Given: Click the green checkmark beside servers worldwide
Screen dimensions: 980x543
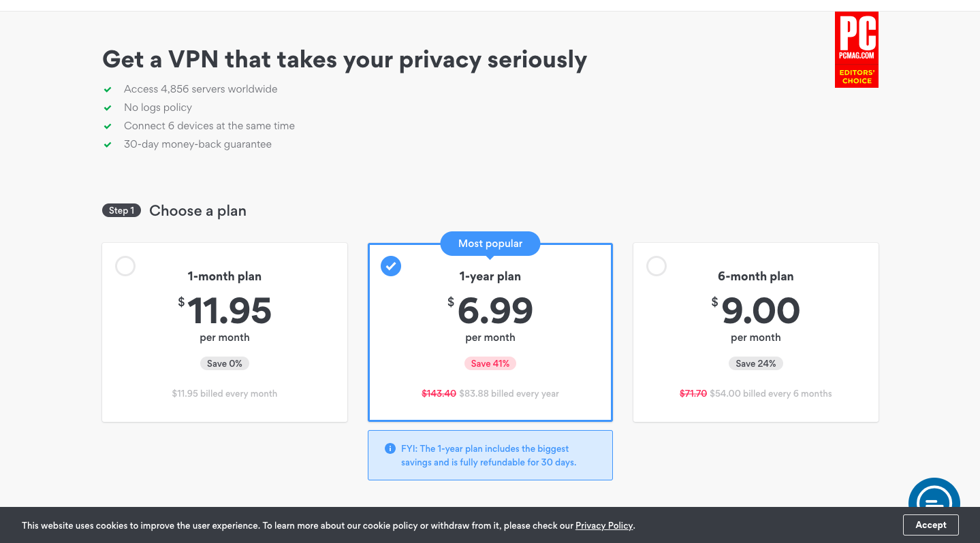Looking at the screenshot, I should [x=108, y=89].
